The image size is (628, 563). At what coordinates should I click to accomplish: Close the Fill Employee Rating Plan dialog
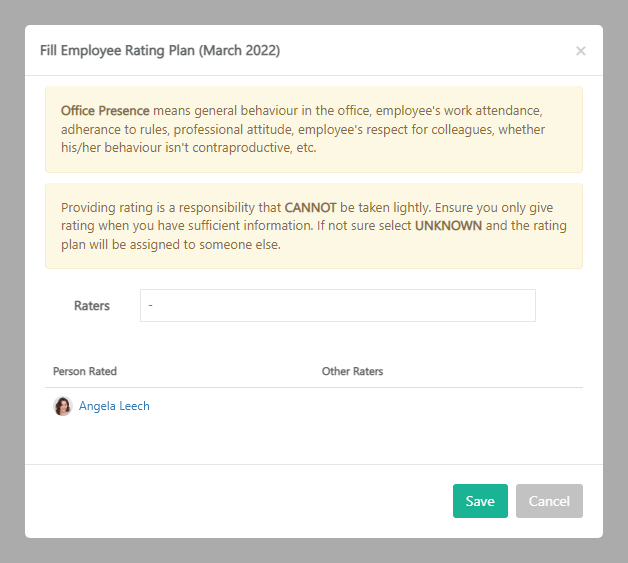tap(580, 51)
